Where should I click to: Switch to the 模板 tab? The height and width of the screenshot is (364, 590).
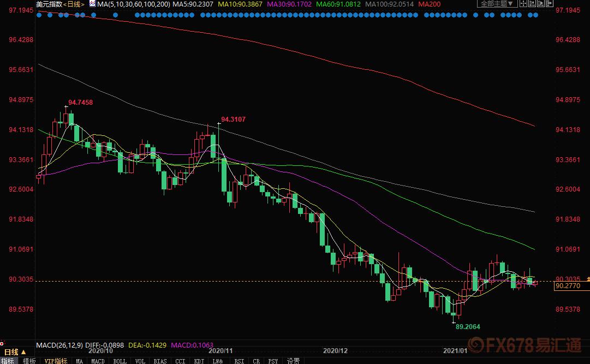[29, 361]
